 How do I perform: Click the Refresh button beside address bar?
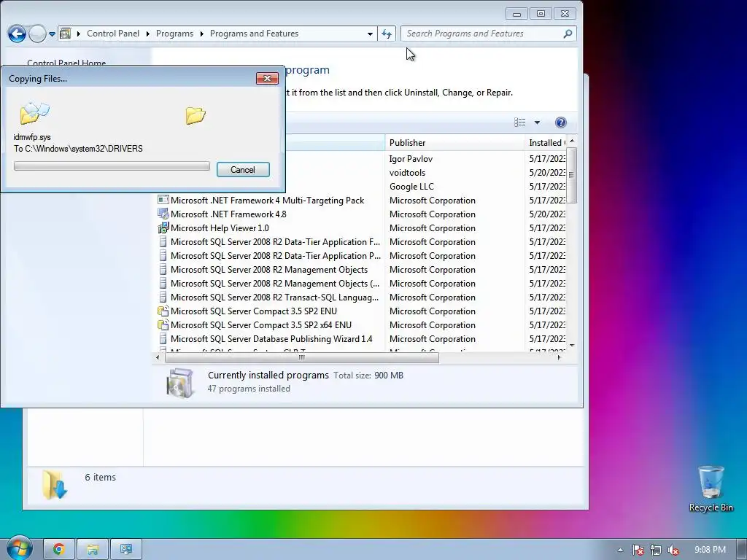tap(387, 34)
